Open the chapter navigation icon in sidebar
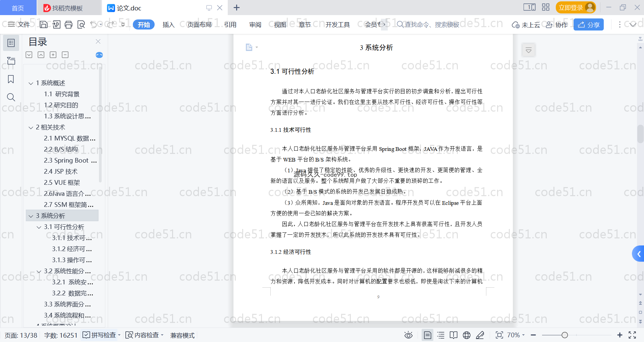Image resolution: width=644 pixels, height=342 pixels. [x=11, y=61]
